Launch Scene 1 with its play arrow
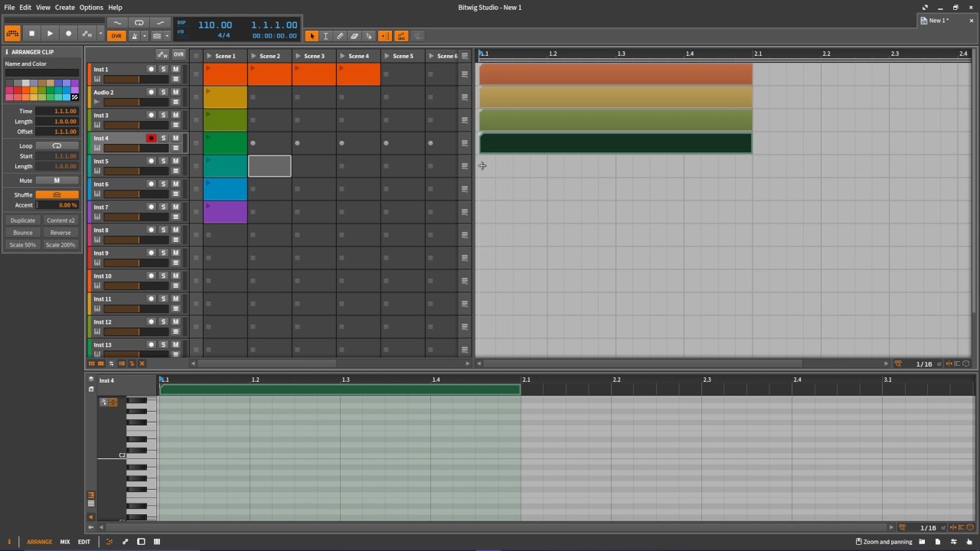Screen dimensions: 980x551 coord(210,56)
